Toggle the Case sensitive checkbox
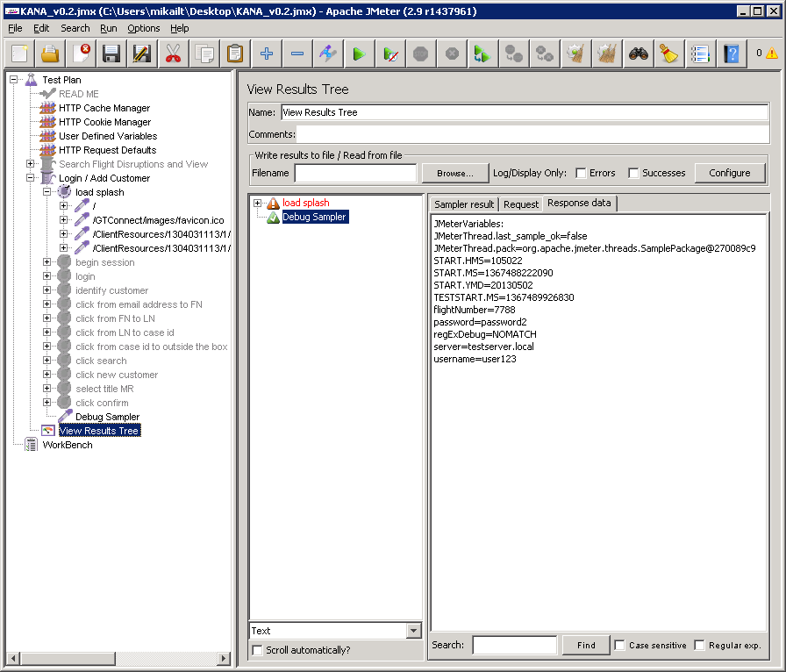 pos(619,645)
